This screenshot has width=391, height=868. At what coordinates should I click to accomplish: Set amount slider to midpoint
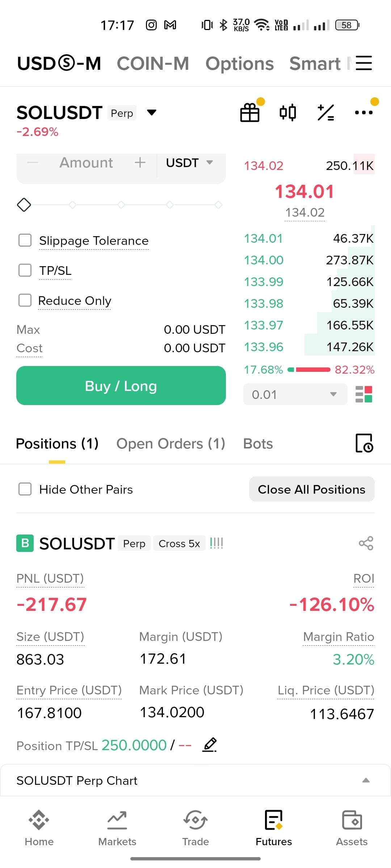pos(121,205)
